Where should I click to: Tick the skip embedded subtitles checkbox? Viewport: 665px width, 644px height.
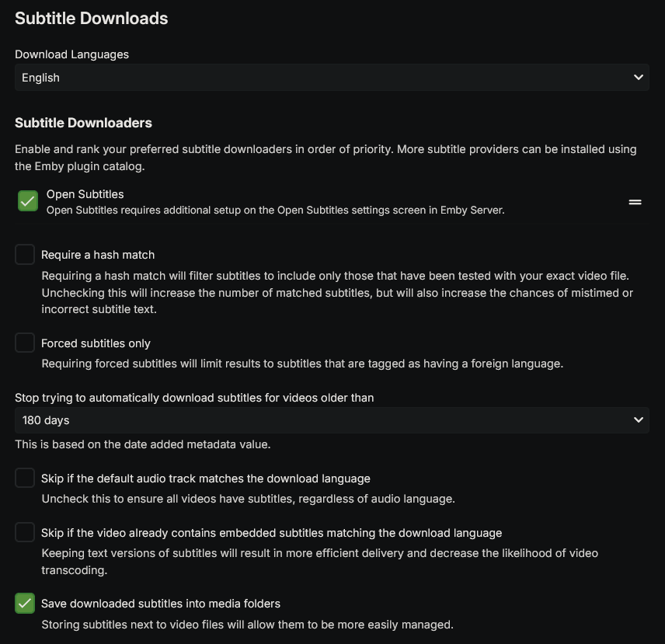click(25, 532)
